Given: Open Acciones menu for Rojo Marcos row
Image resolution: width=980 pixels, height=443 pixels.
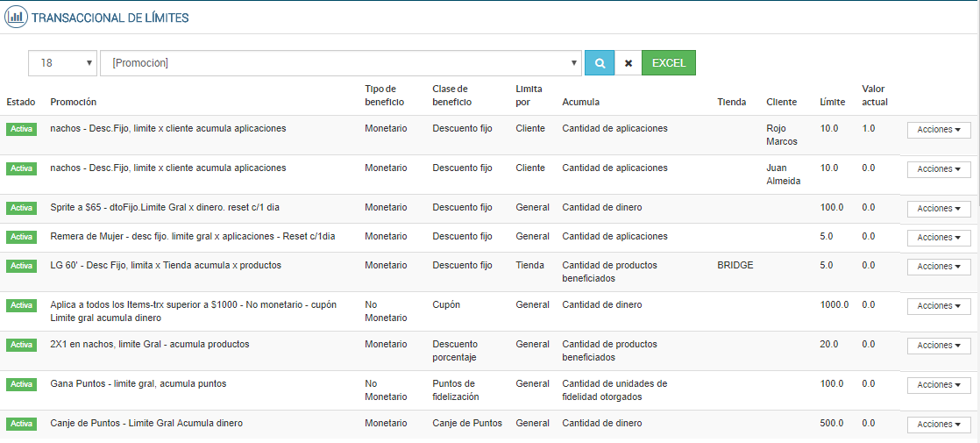Looking at the screenshot, I should 939,130.
